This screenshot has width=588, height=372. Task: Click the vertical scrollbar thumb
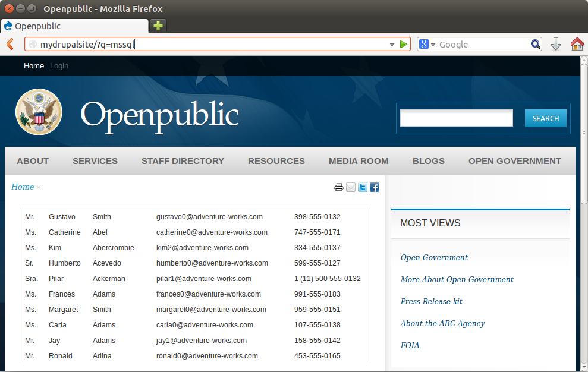click(x=584, y=134)
